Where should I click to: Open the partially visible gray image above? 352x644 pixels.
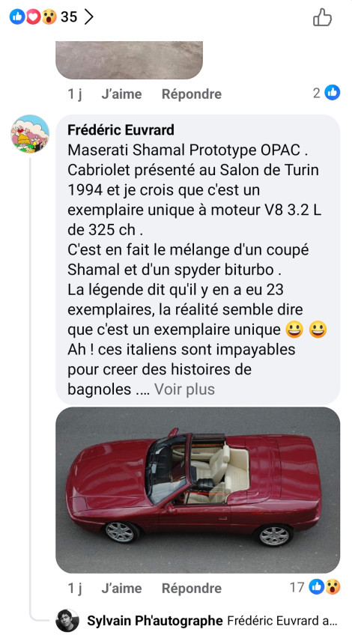(x=129, y=60)
